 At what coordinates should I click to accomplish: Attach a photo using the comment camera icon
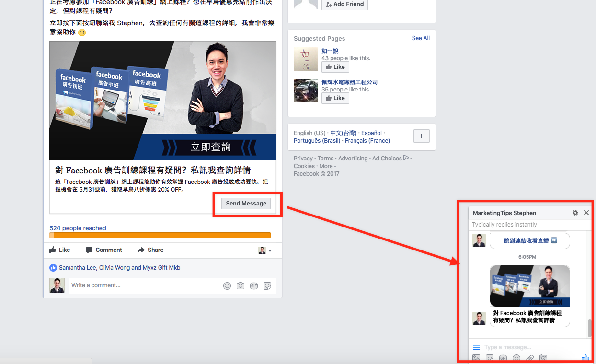coord(241,286)
